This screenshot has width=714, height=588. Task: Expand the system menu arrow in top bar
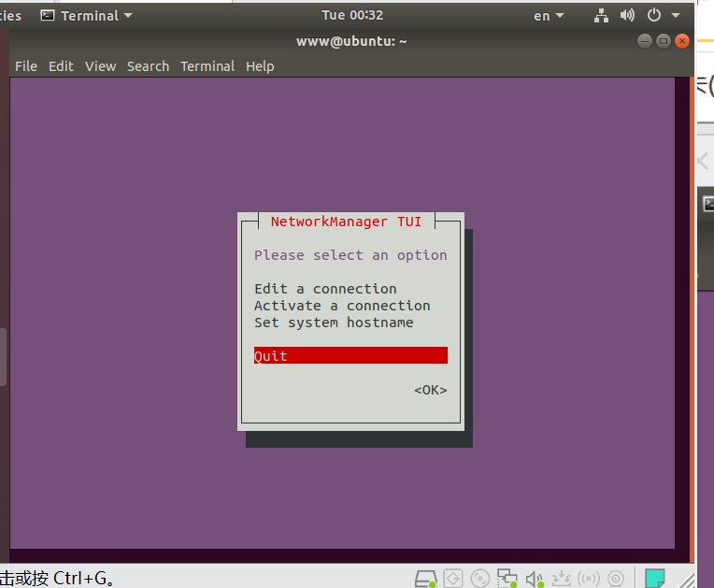point(676,16)
